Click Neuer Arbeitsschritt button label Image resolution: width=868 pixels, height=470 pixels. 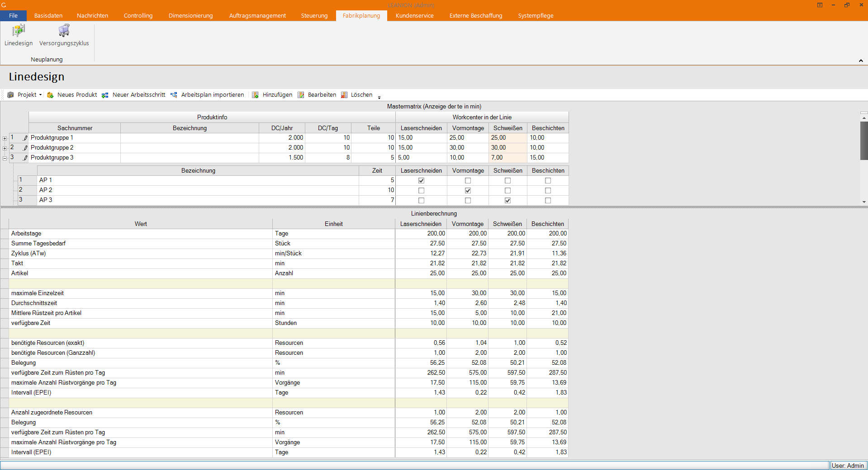(139, 95)
